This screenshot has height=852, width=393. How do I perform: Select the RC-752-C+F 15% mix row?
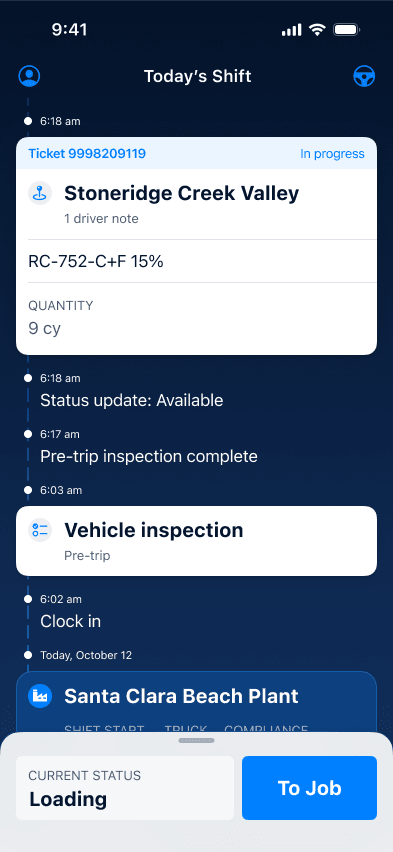coord(196,261)
